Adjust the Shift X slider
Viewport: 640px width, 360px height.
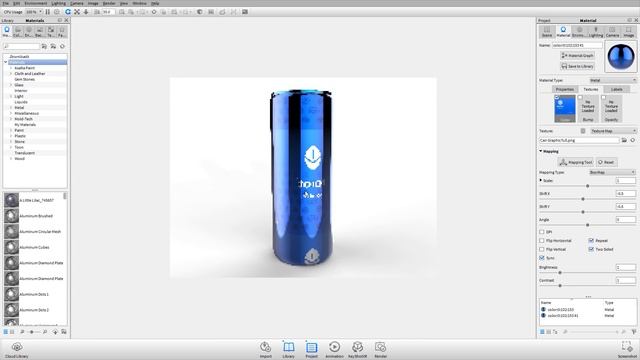pyautogui.click(x=583, y=199)
